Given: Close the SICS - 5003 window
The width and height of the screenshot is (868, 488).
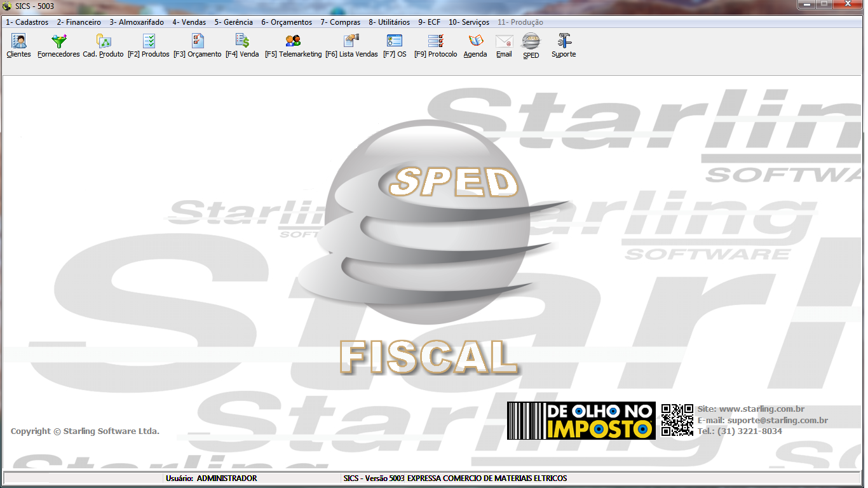Looking at the screenshot, I should 847,4.
